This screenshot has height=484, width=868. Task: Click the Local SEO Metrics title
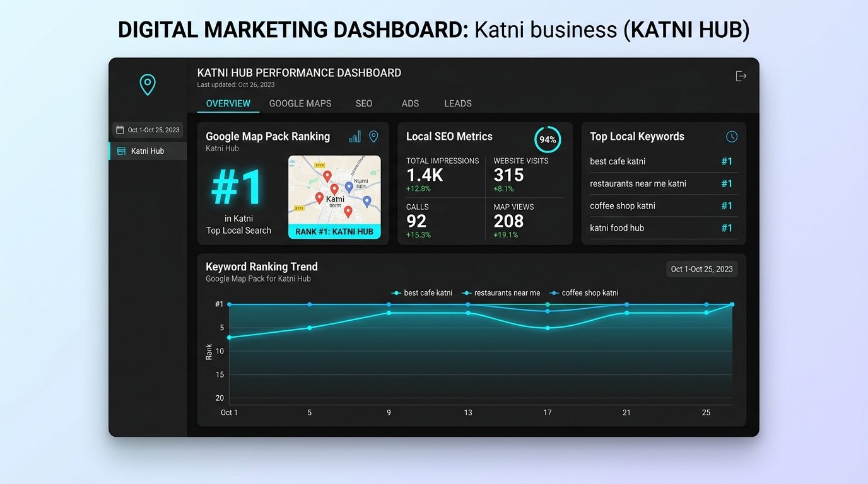tap(449, 136)
